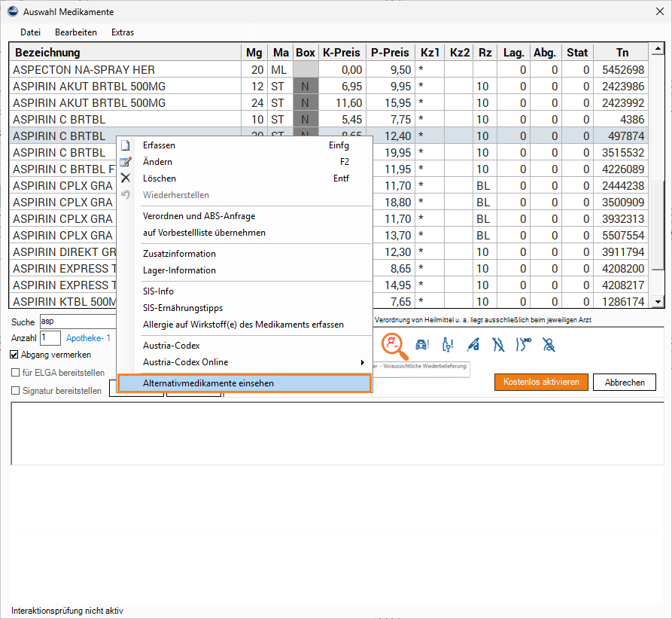This screenshot has height=619, width=672.
Task: Click the pencil icon beside Ändern
Action: (126, 162)
